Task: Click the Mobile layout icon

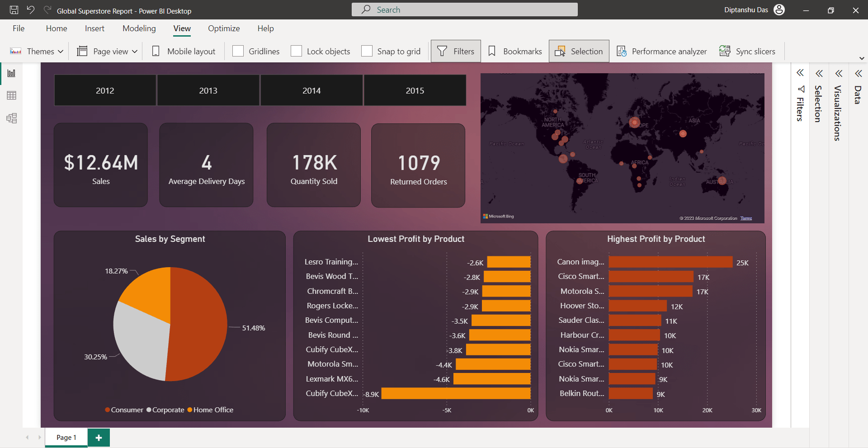Action: click(x=156, y=51)
